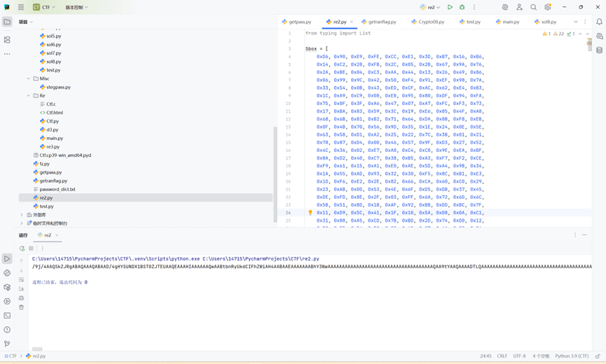The height and width of the screenshot is (364, 606).
Task: Open more run actions menu
Action: (x=474, y=7)
